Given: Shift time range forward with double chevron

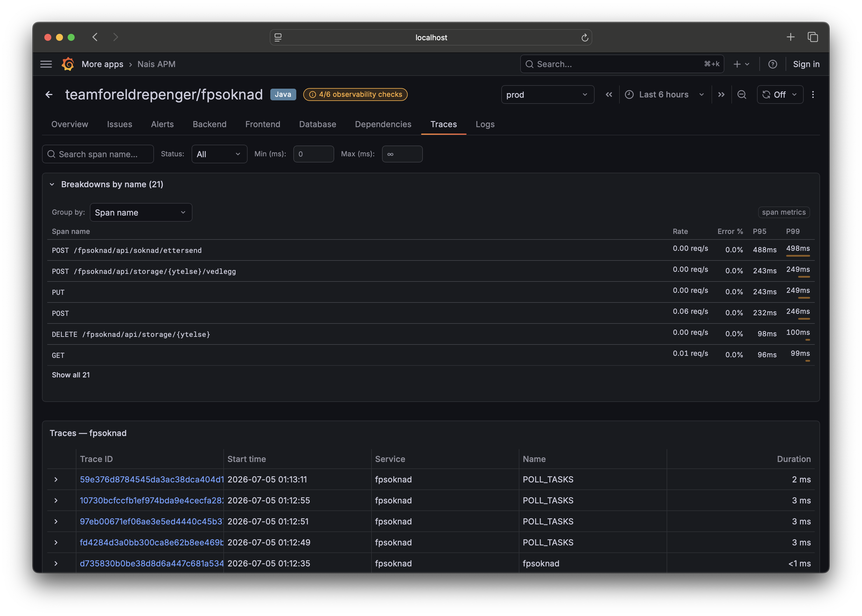Looking at the screenshot, I should [x=721, y=94].
